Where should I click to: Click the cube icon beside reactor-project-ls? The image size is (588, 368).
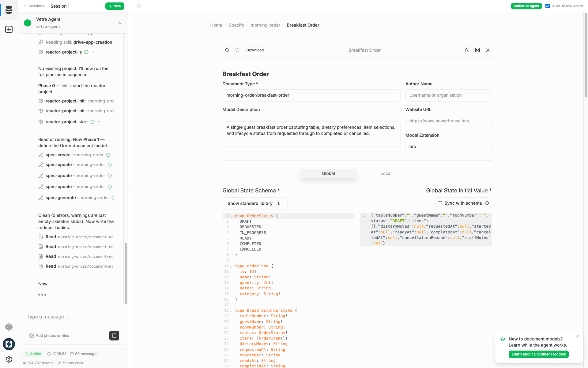pyautogui.click(x=41, y=52)
